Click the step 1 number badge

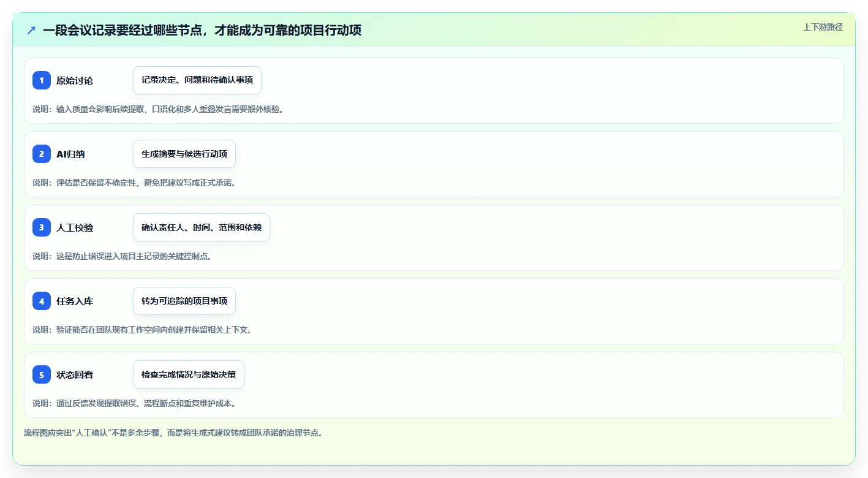[42, 80]
